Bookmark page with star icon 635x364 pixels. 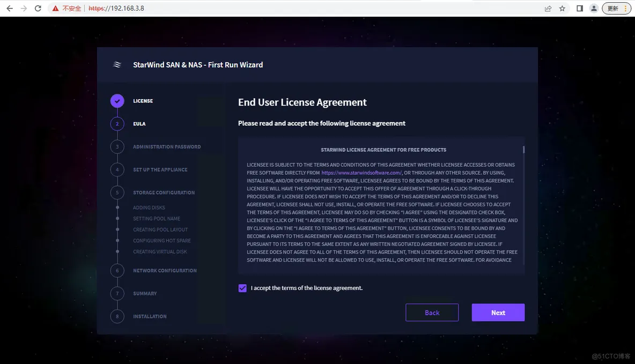[562, 8]
